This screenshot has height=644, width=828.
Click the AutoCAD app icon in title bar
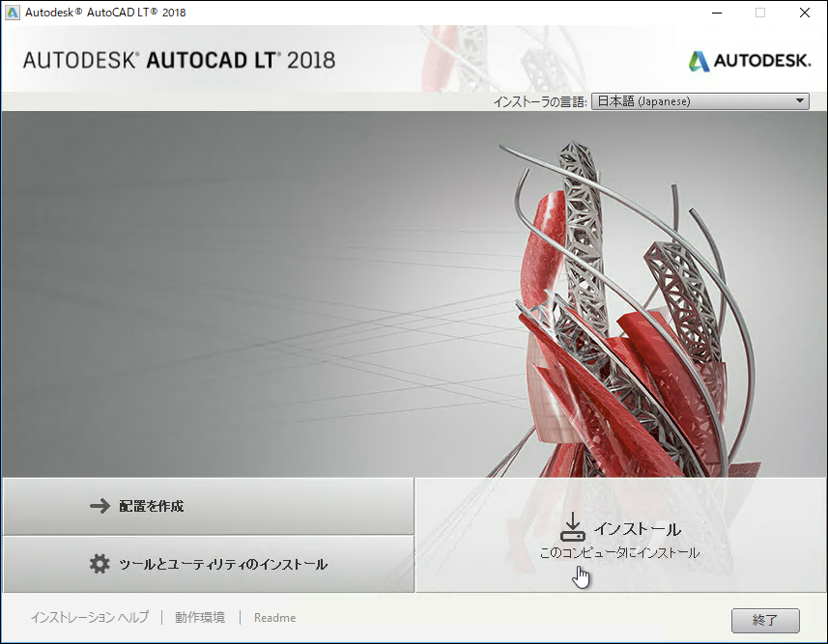click(x=13, y=13)
